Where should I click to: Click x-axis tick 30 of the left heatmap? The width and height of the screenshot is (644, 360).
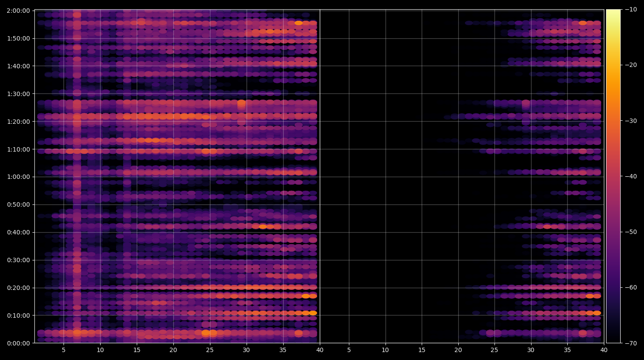247,350
